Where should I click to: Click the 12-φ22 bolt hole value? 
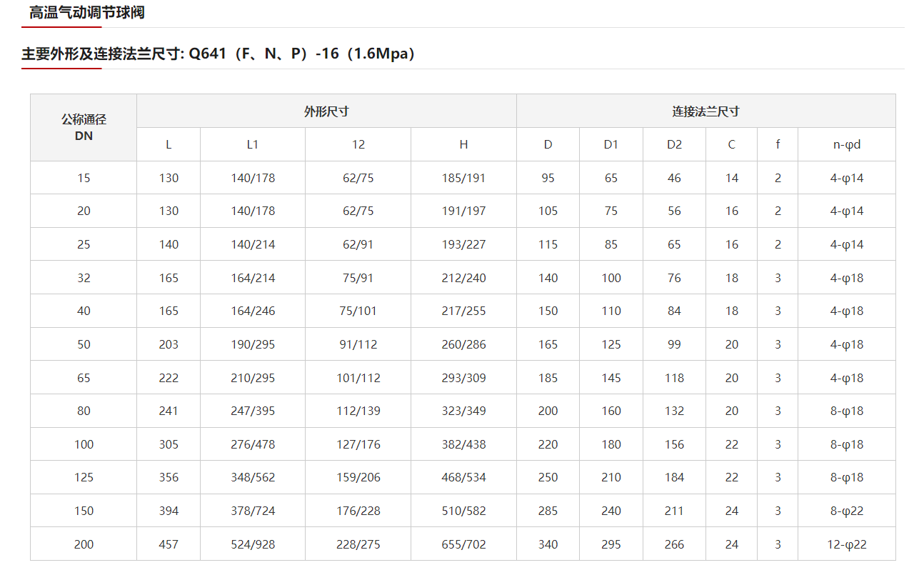click(847, 544)
